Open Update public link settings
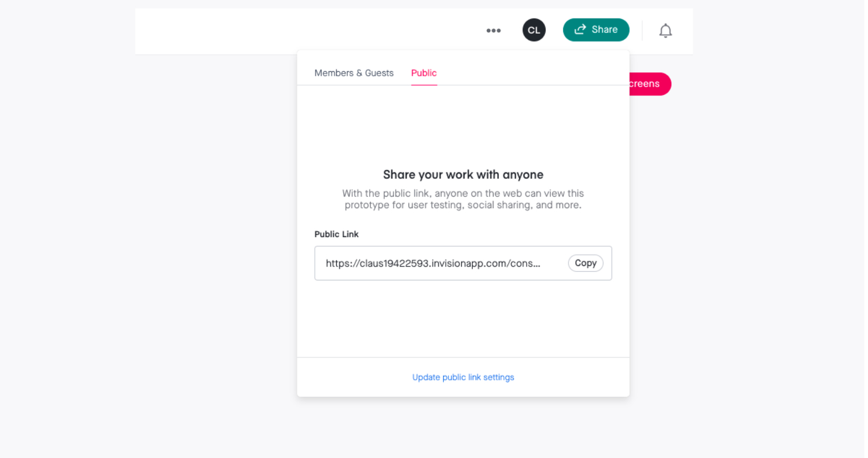 click(x=463, y=377)
